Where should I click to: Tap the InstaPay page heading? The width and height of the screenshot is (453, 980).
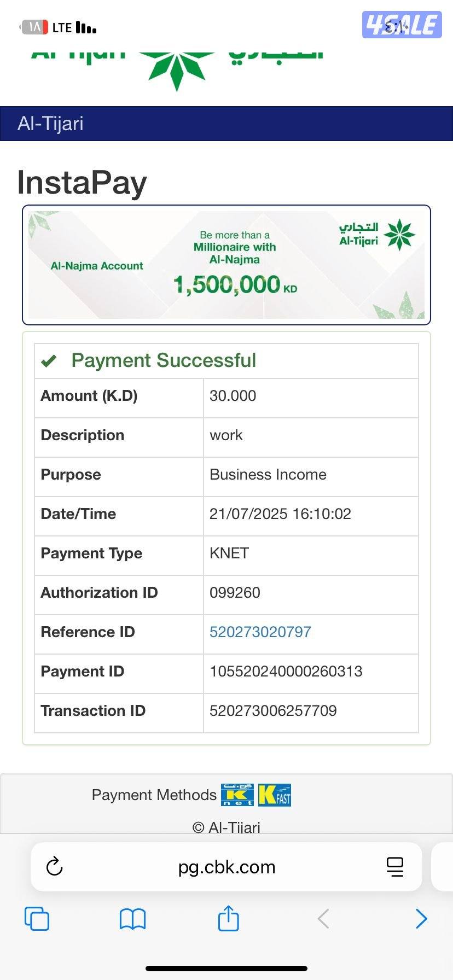pyautogui.click(x=82, y=182)
